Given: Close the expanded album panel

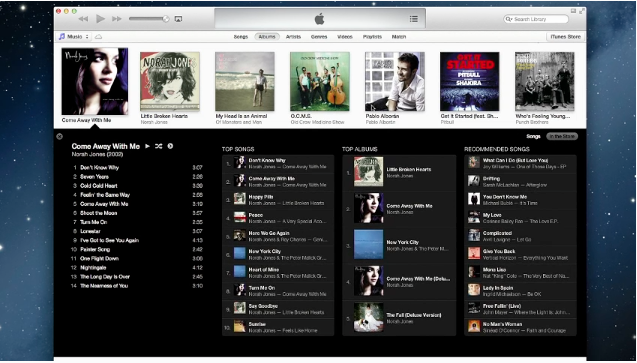Looking at the screenshot, I should 60,136.
